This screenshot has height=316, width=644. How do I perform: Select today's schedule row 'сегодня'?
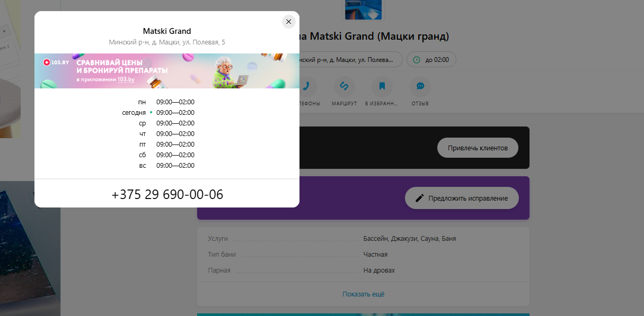158,112
